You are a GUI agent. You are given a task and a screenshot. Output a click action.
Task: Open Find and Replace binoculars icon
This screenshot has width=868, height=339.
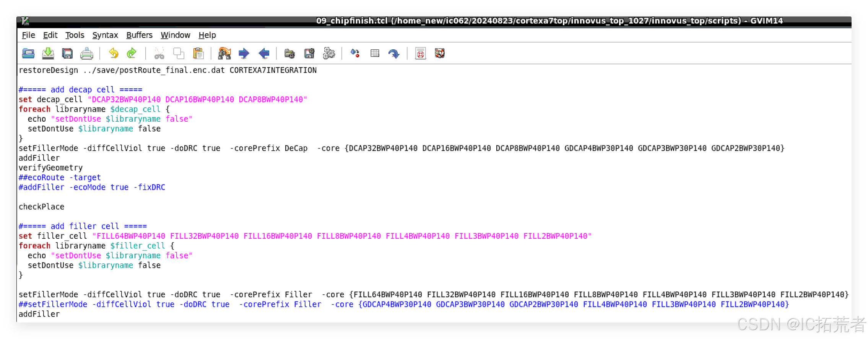point(224,54)
